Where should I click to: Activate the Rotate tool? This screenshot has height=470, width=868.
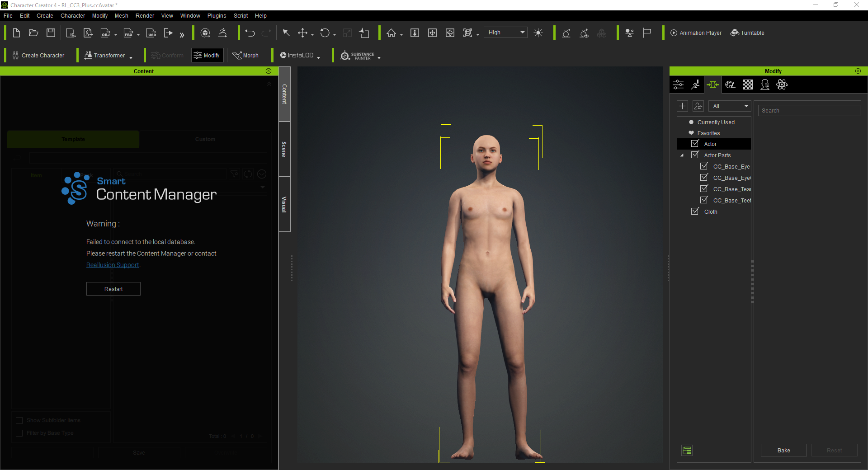pos(325,33)
